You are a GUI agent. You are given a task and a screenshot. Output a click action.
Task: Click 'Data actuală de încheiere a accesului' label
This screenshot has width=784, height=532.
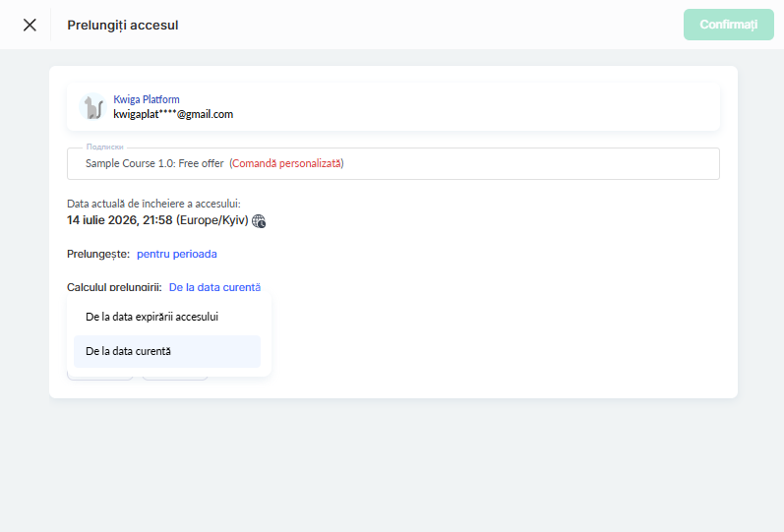click(x=154, y=204)
